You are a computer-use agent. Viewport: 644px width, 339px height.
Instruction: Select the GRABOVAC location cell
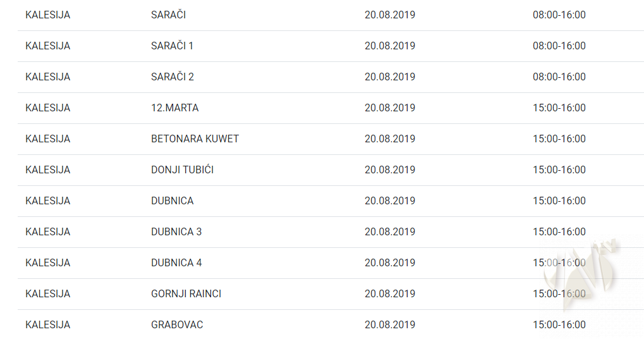tap(177, 325)
